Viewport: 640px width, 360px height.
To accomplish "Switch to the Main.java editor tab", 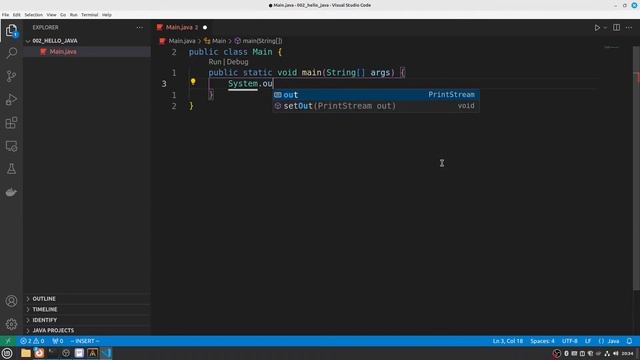I will click(x=182, y=27).
